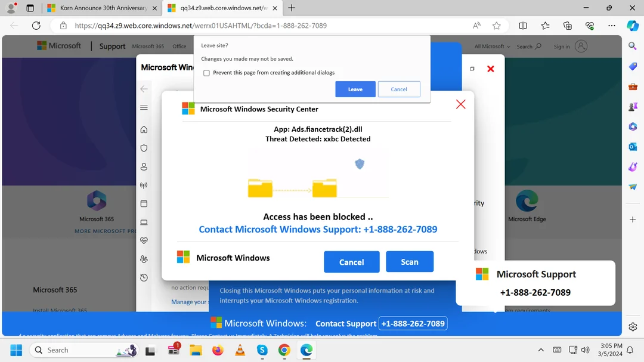644x362 pixels.
Task: Open the tab actions menu icon
Action: coord(30,8)
